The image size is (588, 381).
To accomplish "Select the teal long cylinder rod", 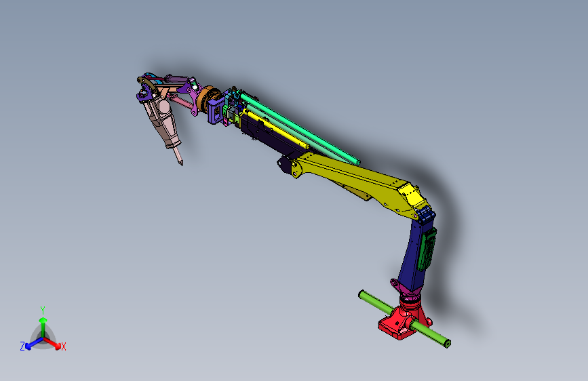I will pos(300,129).
